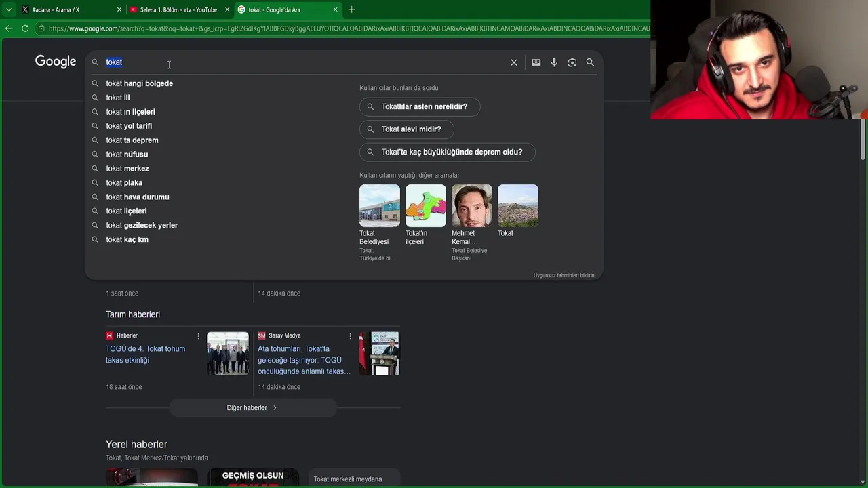868x488 pixels.
Task: Open Saray Medya article Ata tohumları
Action: click(304, 360)
